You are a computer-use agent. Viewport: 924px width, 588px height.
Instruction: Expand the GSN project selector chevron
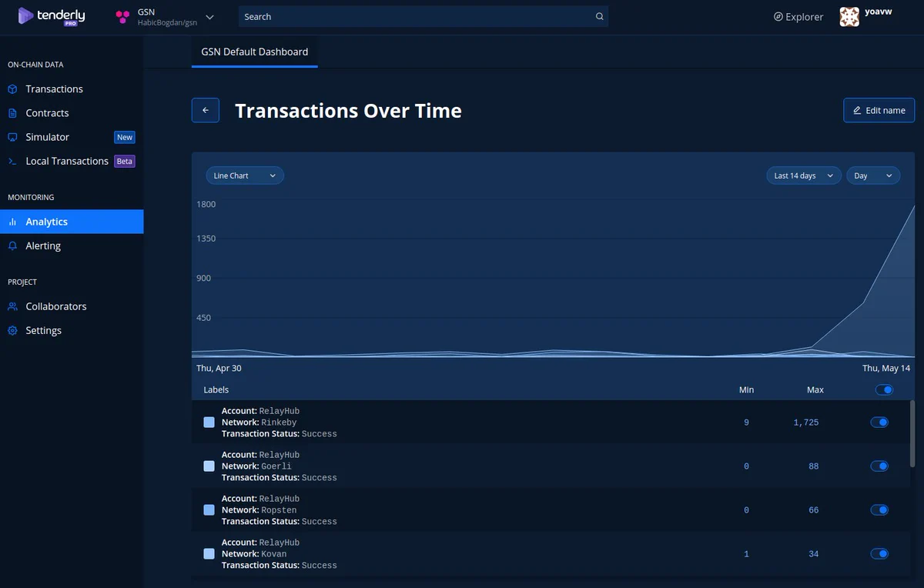point(209,17)
